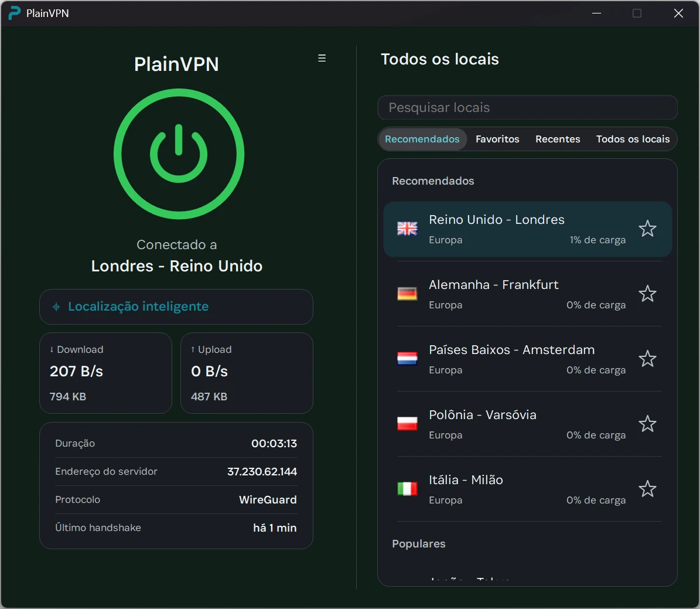The image size is (700, 609).
Task: Switch to the Recentes tab
Action: pos(558,139)
